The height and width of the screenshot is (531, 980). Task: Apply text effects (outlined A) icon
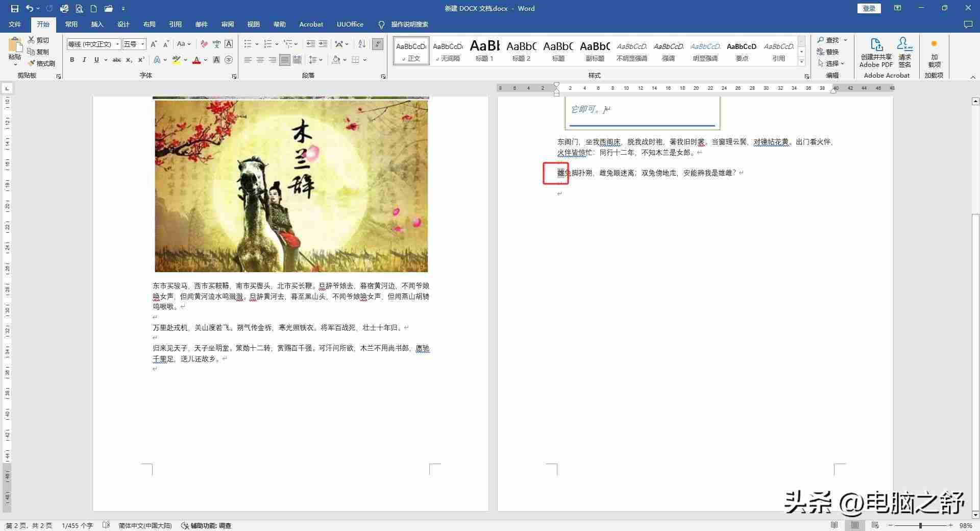pos(157,60)
